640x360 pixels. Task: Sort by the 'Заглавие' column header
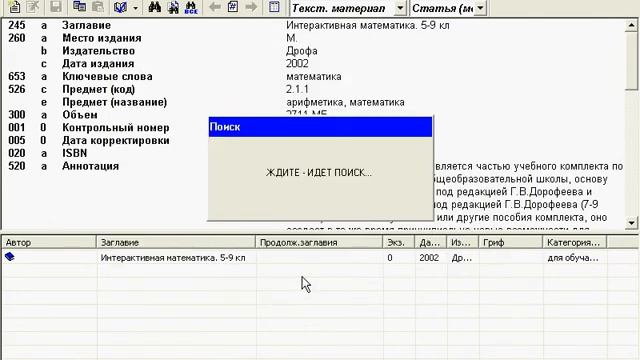click(176, 242)
